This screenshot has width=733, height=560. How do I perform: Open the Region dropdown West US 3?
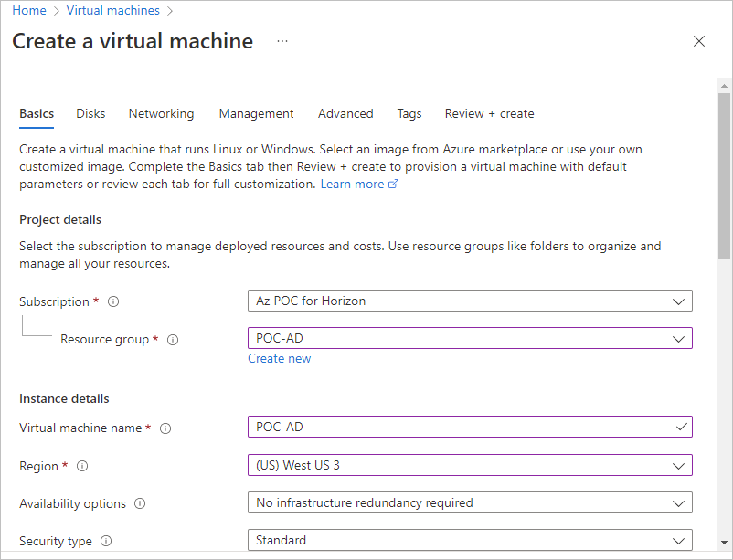tap(470, 465)
